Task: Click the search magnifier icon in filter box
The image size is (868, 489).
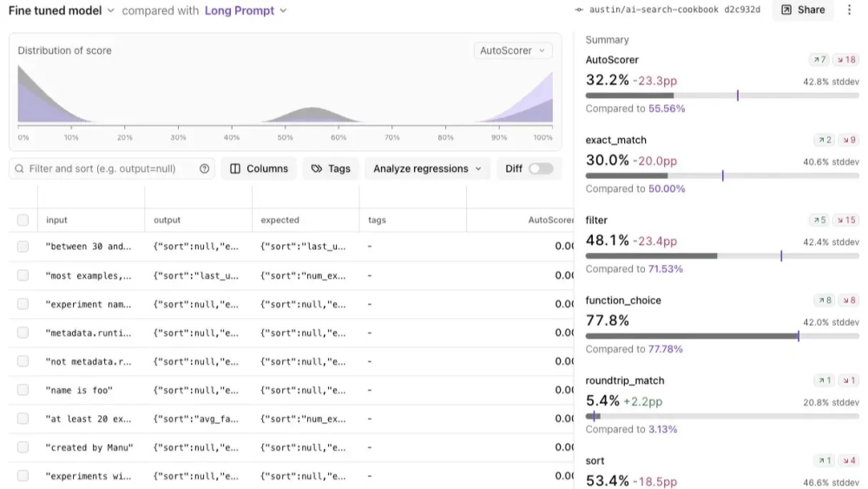Action: click(19, 169)
